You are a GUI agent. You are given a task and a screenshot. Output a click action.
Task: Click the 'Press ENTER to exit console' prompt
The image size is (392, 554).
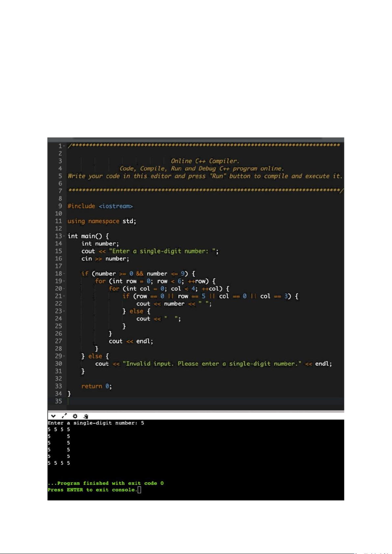tap(92, 490)
